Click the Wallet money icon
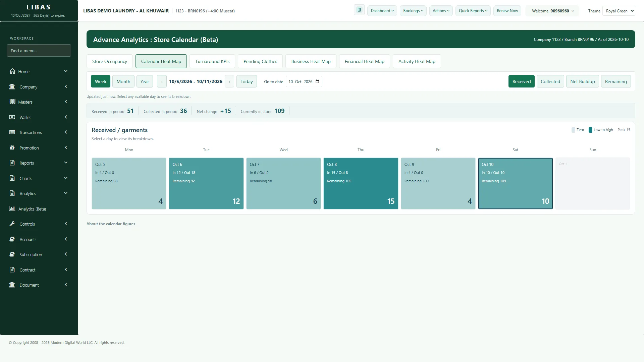This screenshot has width=644, height=362. click(12, 117)
